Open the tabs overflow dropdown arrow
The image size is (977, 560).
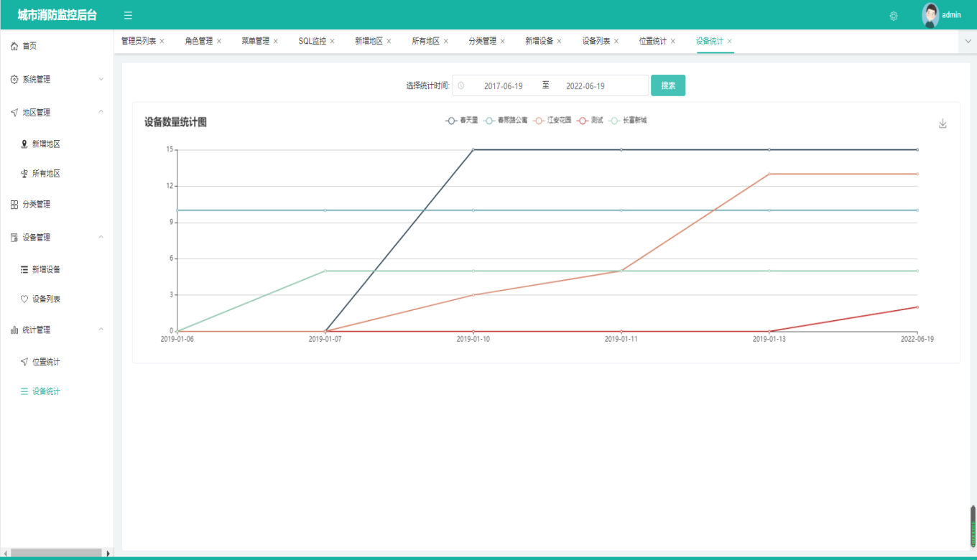pos(968,42)
